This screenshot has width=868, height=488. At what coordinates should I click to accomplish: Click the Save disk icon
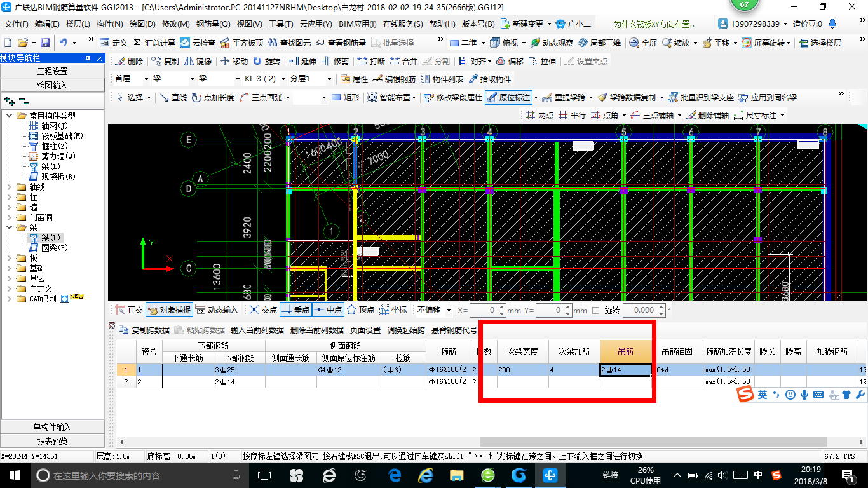pyautogui.click(x=45, y=43)
